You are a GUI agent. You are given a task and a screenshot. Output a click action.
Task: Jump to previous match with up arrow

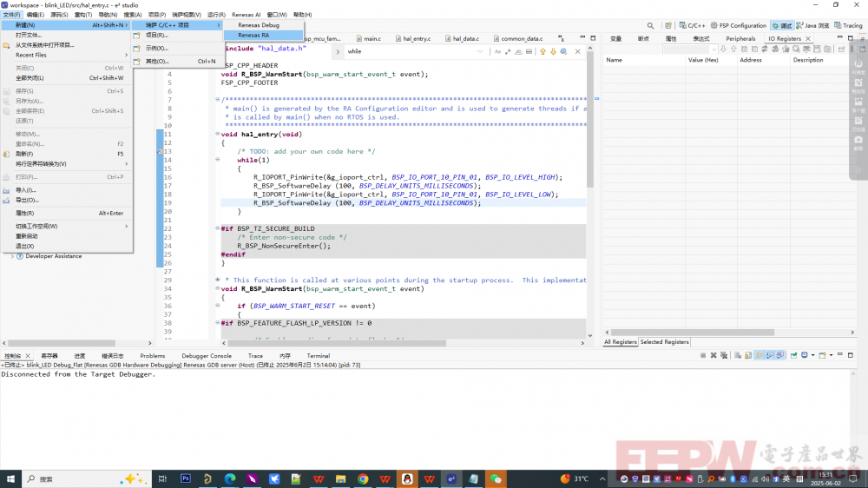[x=542, y=51]
